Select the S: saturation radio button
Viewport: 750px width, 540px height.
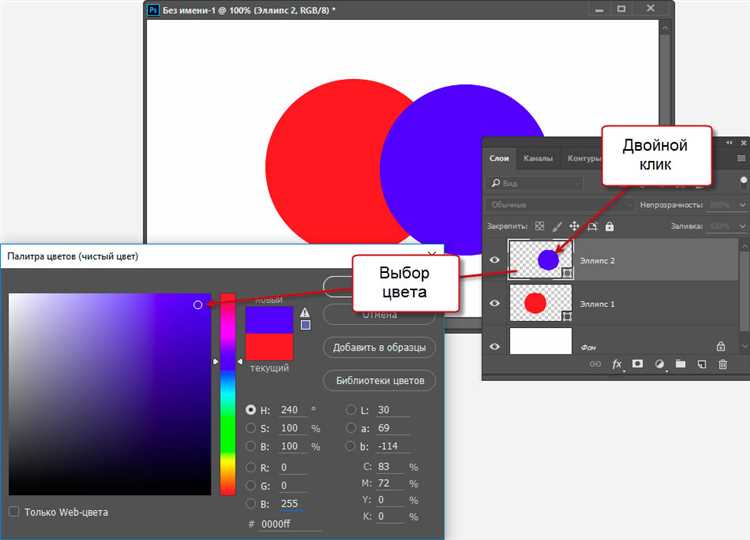(250, 428)
